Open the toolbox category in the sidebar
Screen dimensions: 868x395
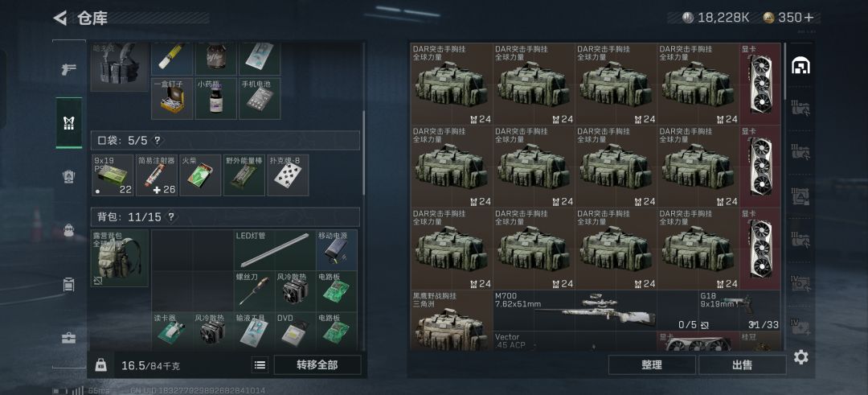[68, 338]
